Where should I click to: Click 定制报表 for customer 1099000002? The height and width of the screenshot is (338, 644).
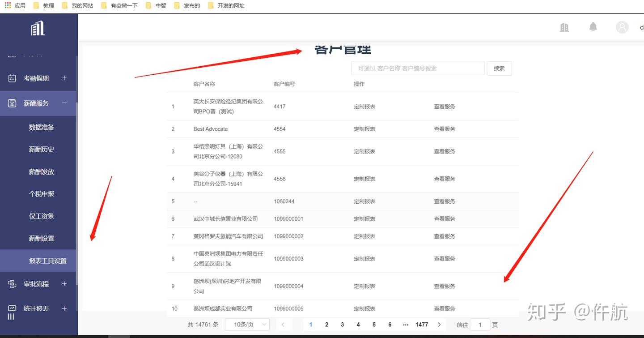[x=364, y=236]
